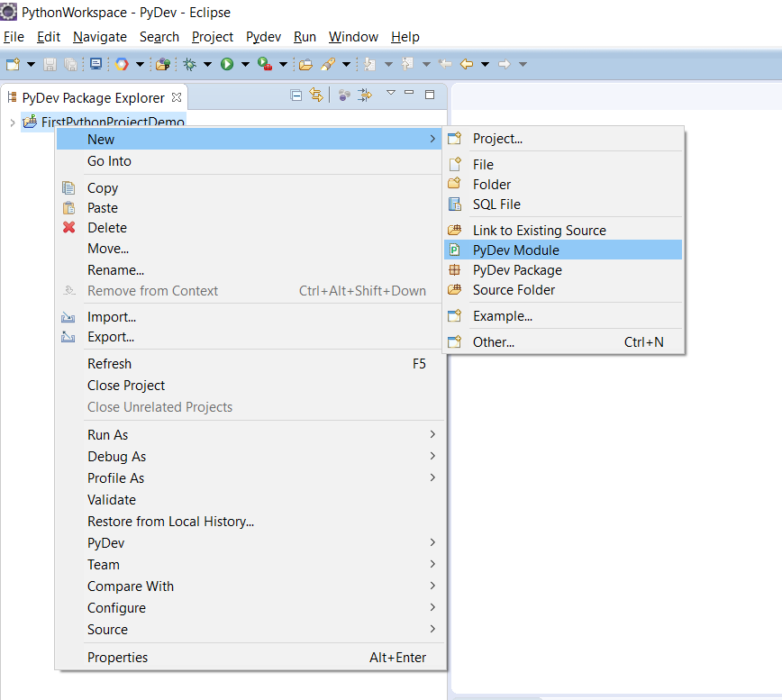Image resolution: width=782 pixels, height=700 pixels.
Task: Click the New wizard icon in toolbar
Action: (x=13, y=64)
